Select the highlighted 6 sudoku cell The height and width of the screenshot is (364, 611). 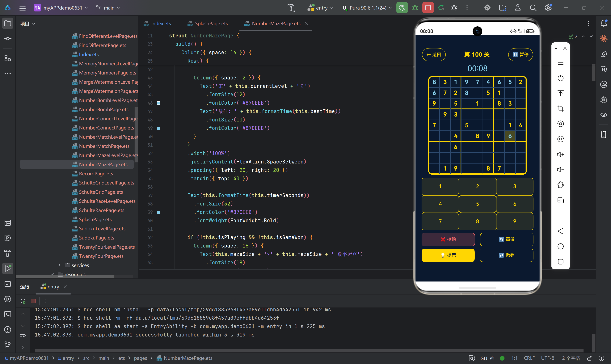pyautogui.click(x=510, y=136)
